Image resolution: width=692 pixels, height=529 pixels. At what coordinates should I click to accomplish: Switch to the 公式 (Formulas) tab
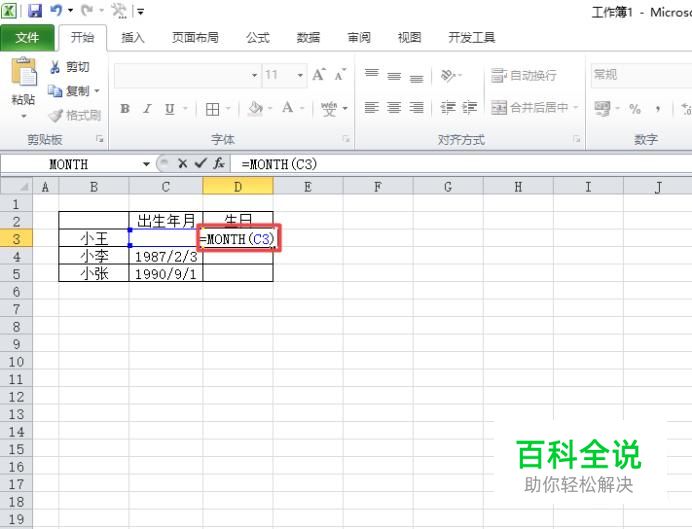coord(258,38)
